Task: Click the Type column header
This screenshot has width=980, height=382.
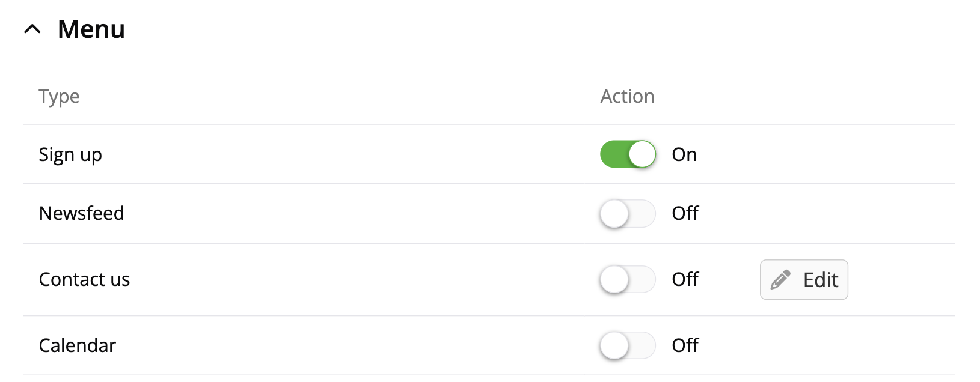Action: 59,97
